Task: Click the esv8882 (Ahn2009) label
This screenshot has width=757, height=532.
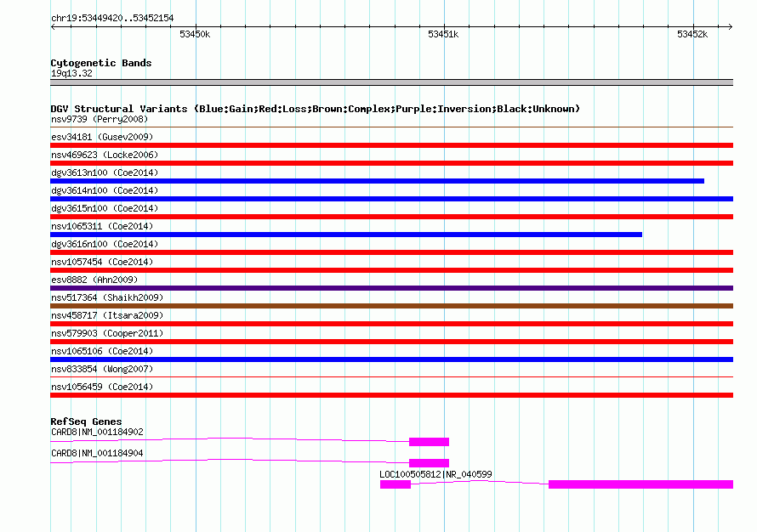Action: pyautogui.click(x=94, y=280)
